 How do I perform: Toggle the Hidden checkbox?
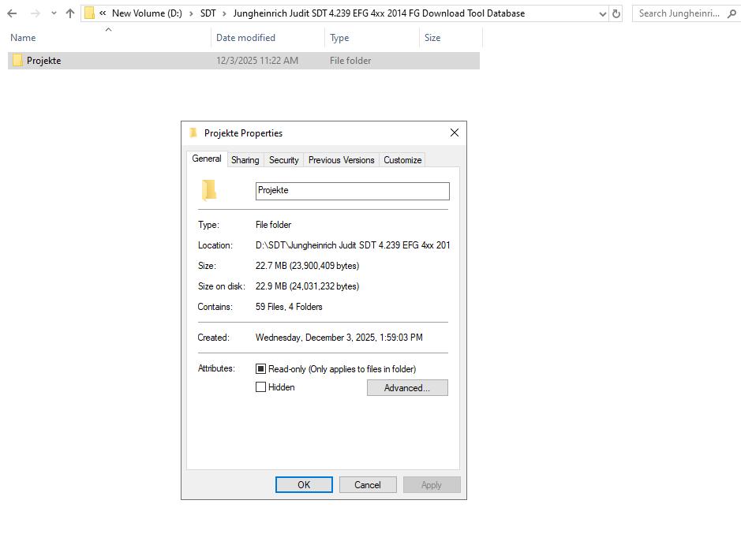tap(260, 387)
